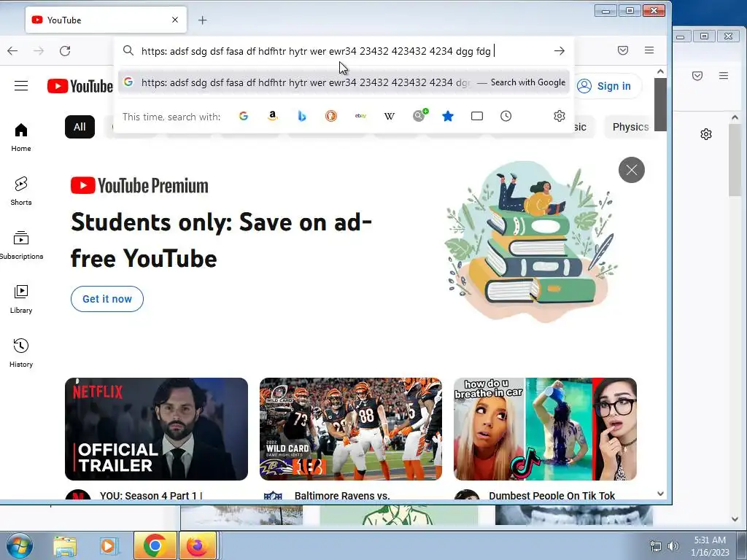Screen dimensions: 747x560
Task: Open the Windows Start button
Action: 18,545
